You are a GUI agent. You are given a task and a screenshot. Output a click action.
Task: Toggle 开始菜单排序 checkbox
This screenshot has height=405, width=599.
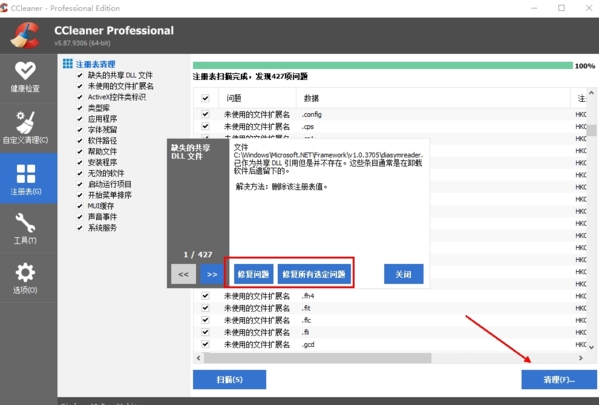(80, 195)
